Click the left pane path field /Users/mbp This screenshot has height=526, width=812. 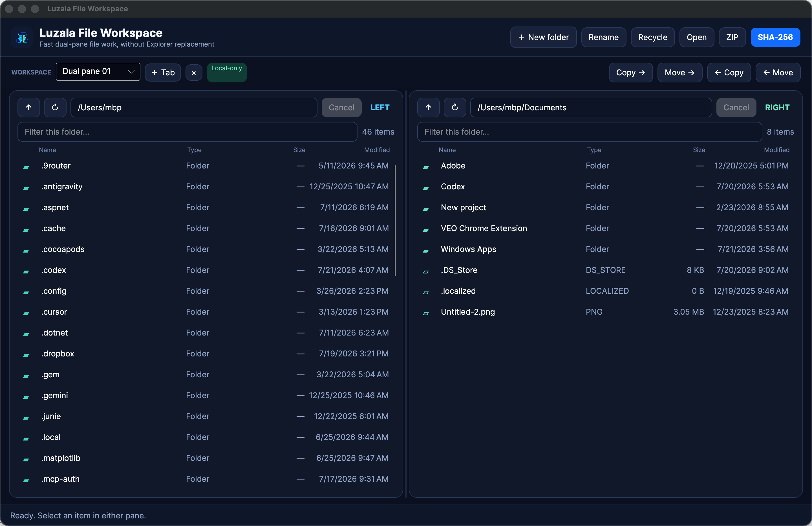(x=194, y=108)
